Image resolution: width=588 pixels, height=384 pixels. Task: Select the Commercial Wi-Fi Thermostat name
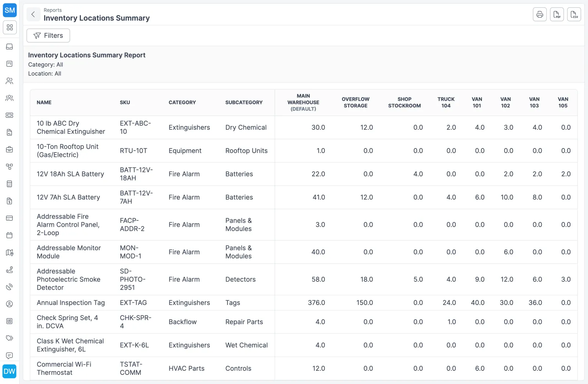[64, 369]
